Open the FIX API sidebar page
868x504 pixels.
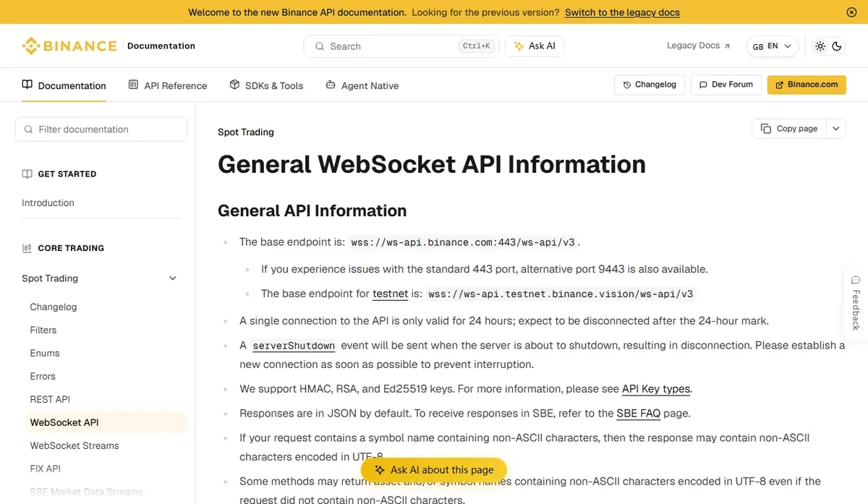click(45, 469)
